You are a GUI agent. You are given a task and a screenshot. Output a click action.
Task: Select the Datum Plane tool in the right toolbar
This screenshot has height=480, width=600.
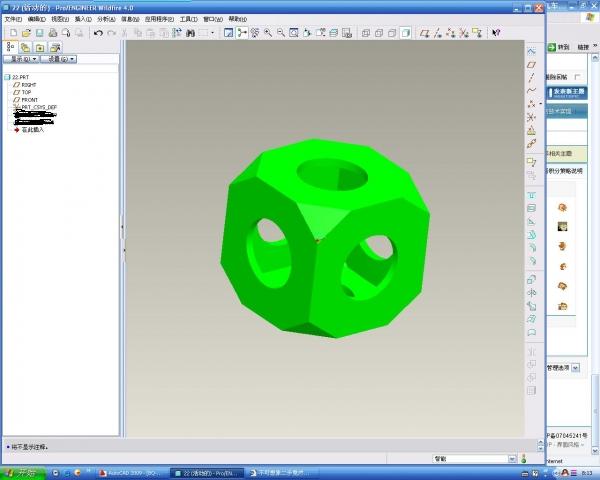click(x=531, y=65)
